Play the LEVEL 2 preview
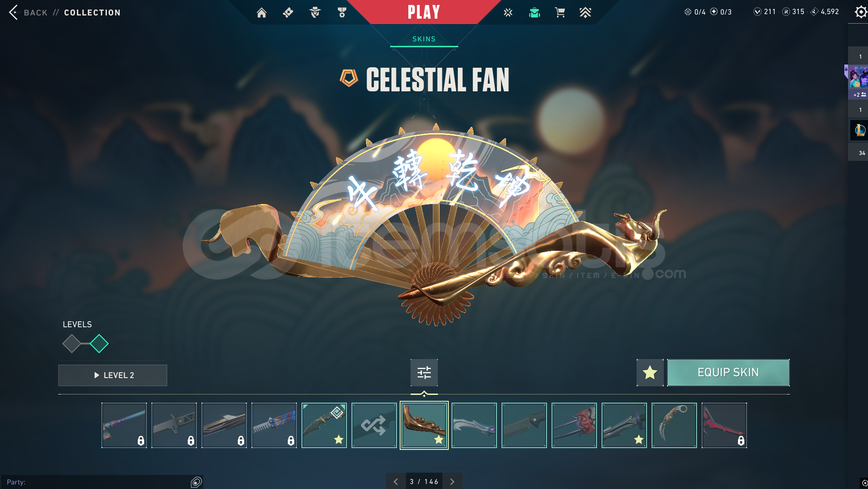This screenshot has height=489, width=868. coord(113,375)
